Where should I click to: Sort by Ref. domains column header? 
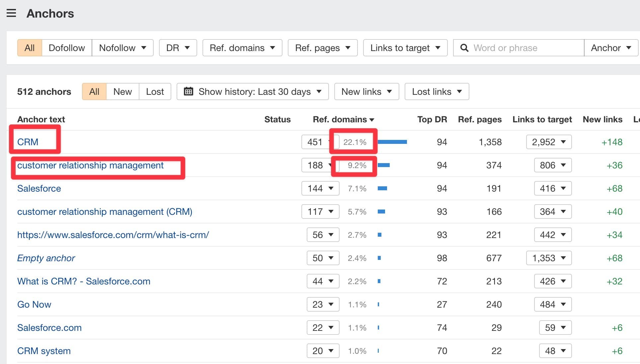(x=343, y=119)
